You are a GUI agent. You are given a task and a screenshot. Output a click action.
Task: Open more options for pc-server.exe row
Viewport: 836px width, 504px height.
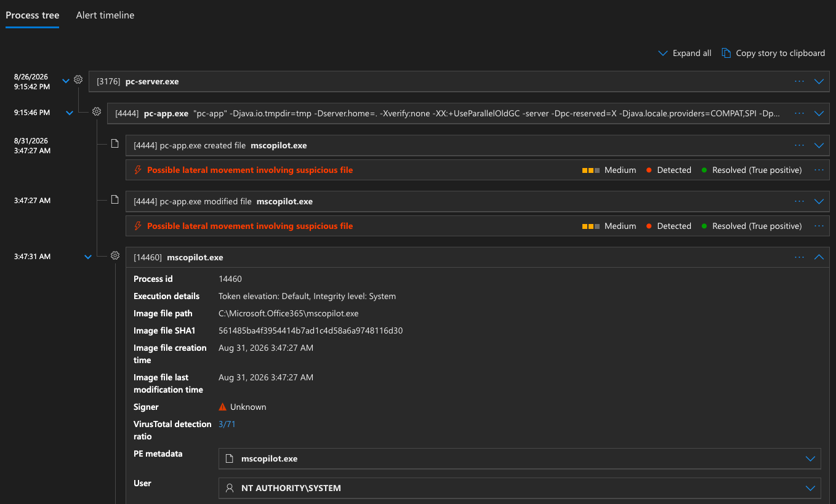[x=799, y=81]
